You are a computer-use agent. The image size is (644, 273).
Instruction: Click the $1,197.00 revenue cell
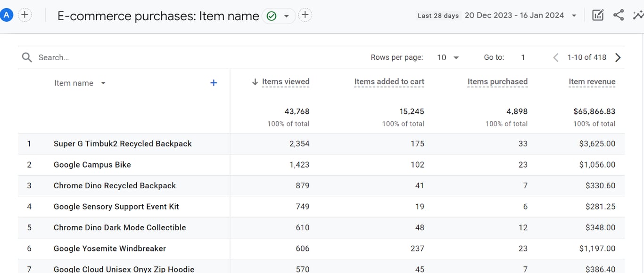click(x=597, y=249)
